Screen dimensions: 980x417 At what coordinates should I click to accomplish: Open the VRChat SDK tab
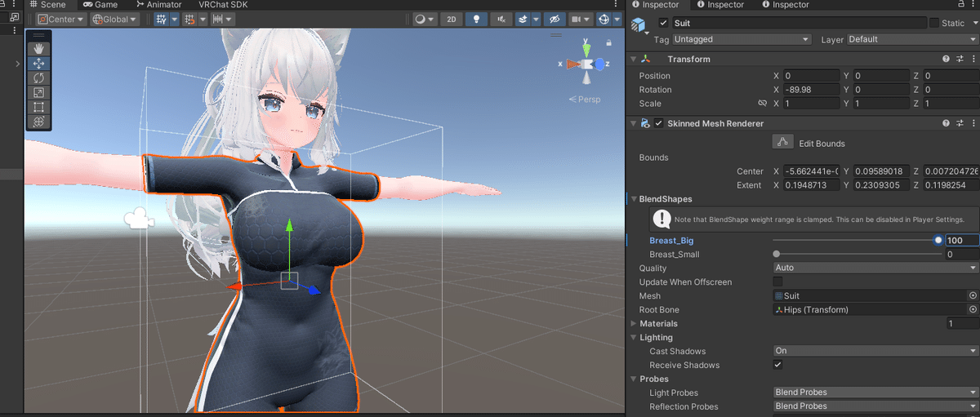click(223, 5)
